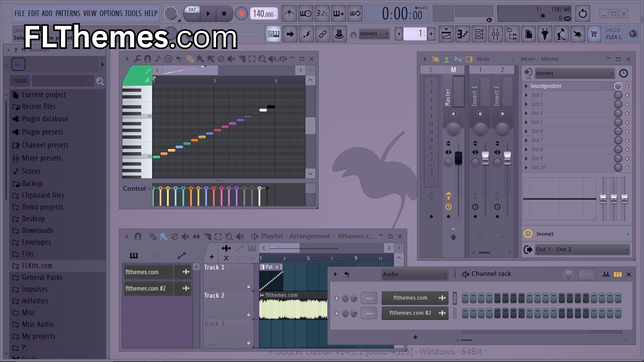Open the EDIT menu
The image size is (644, 362).
[x=34, y=13]
